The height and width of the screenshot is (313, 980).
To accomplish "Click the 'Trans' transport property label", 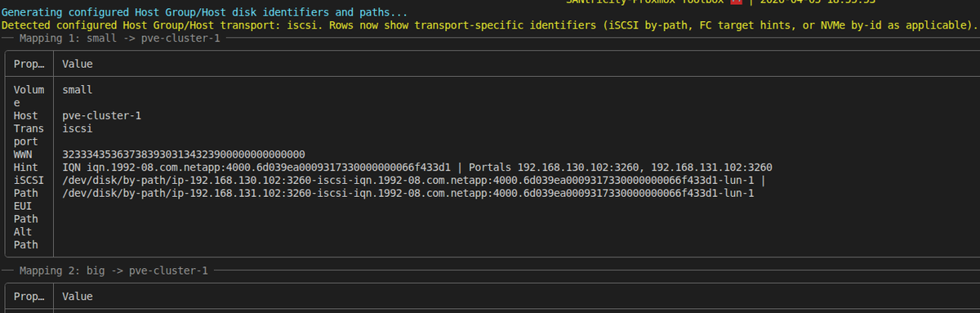I will (29, 128).
